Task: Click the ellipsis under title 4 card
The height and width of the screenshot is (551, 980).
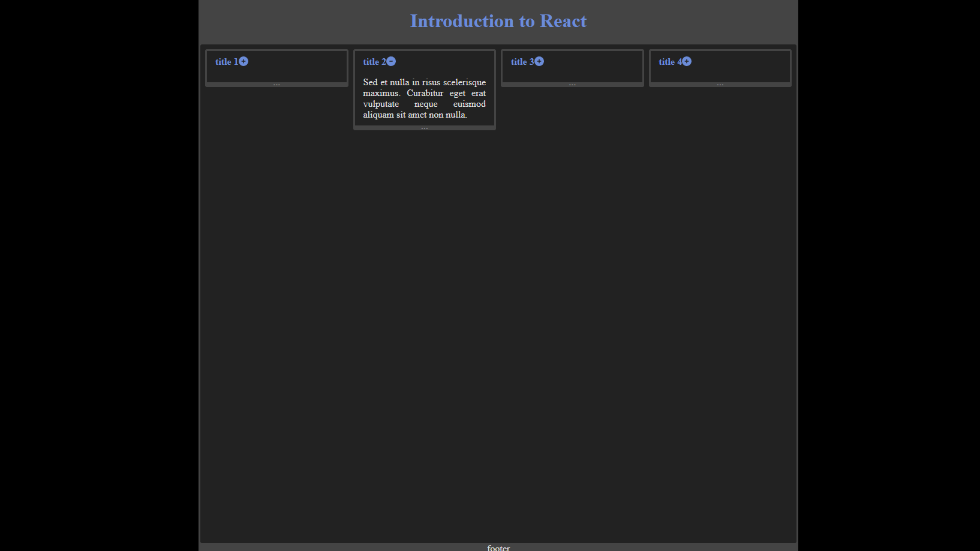Action: point(720,85)
